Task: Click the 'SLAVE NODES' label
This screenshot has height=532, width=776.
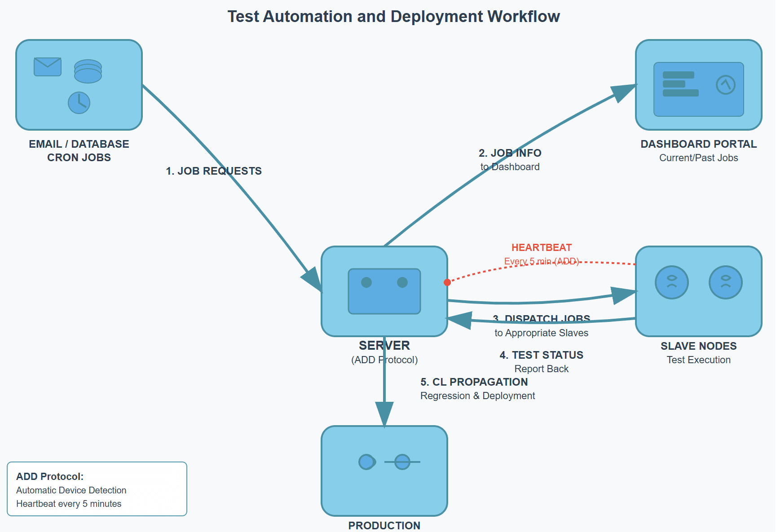Action: [699, 346]
